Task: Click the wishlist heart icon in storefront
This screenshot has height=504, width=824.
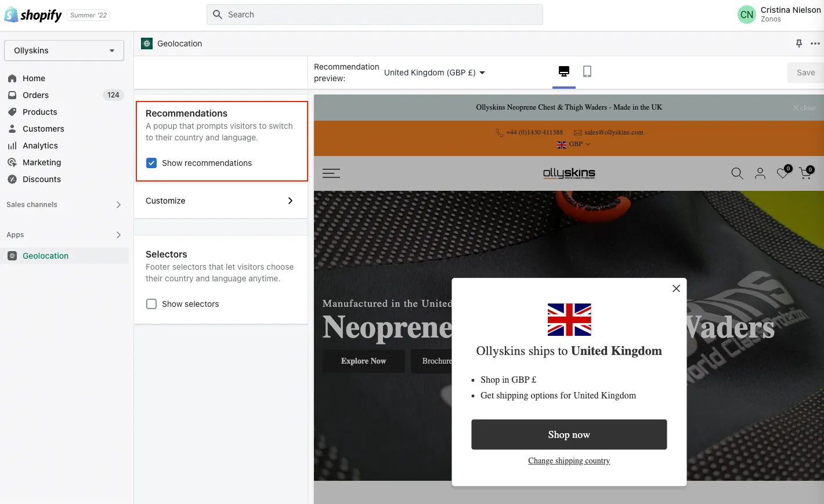Action: [x=782, y=173]
